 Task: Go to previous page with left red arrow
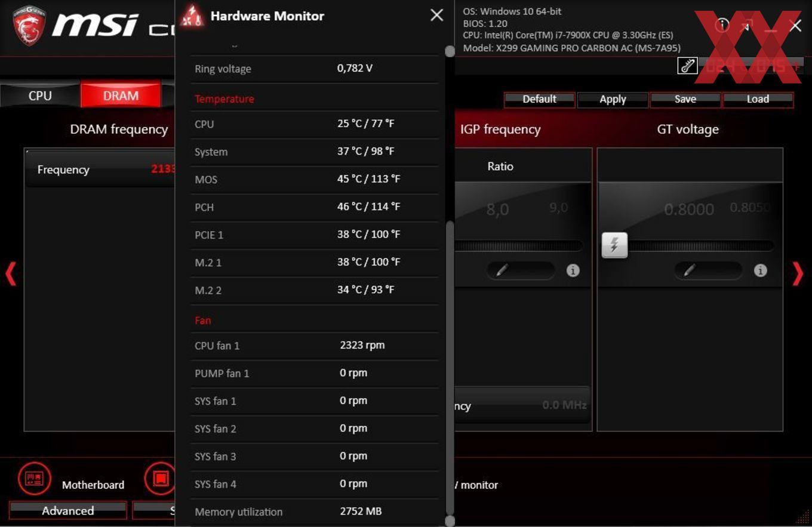(11, 274)
